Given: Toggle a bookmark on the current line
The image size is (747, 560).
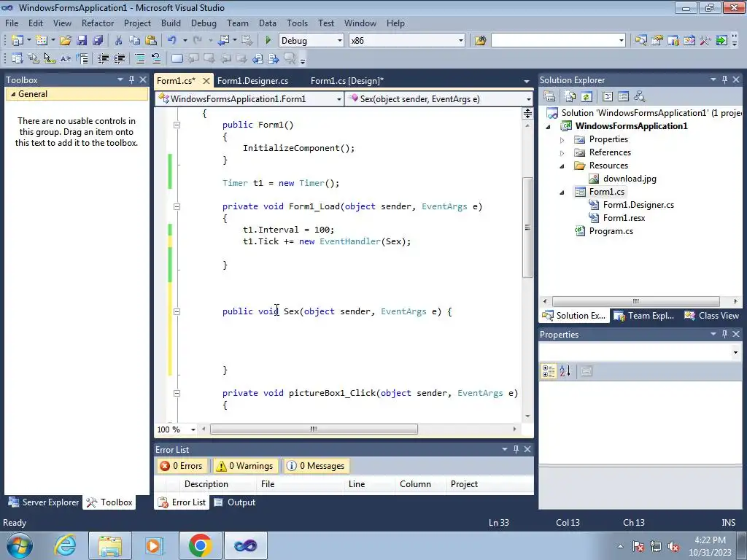Looking at the screenshot, I should click(x=177, y=58).
